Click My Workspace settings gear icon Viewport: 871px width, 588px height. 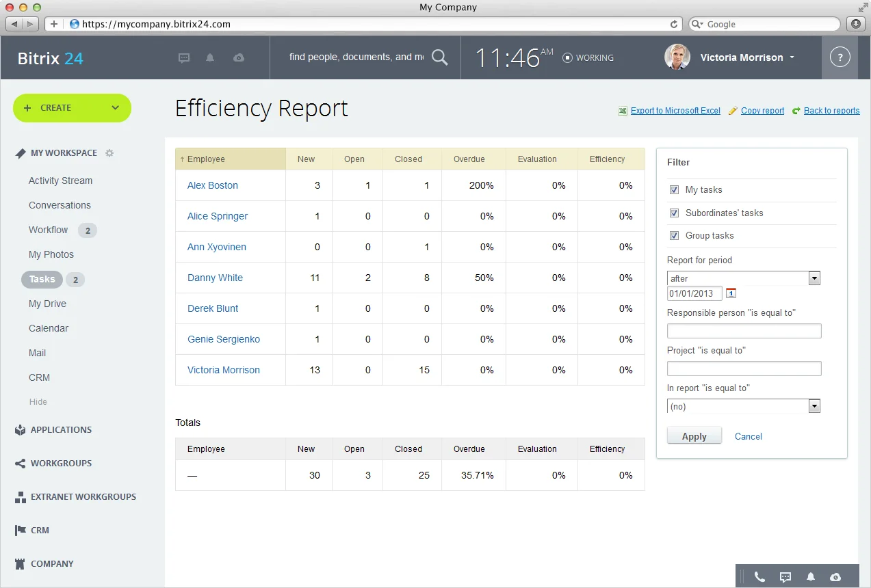(109, 153)
